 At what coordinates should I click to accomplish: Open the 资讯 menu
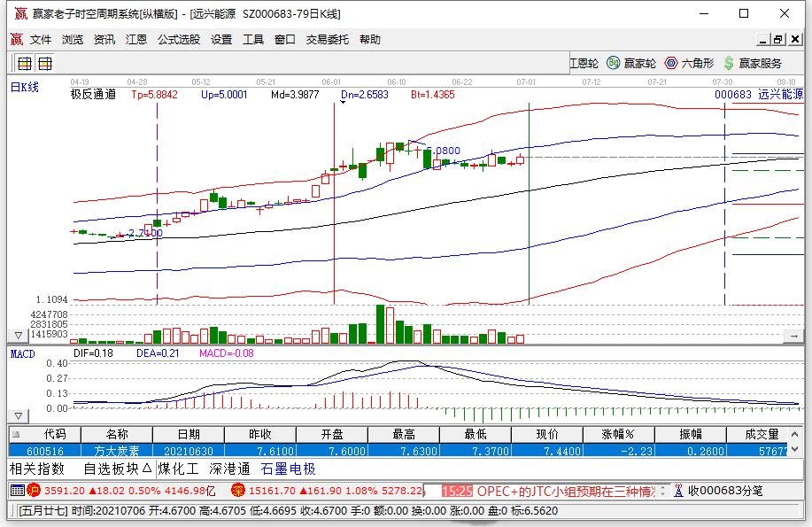104,39
